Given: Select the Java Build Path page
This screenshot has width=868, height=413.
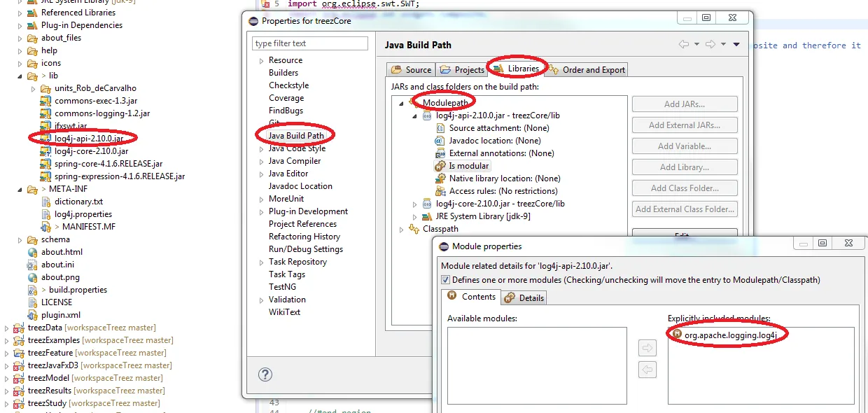Looking at the screenshot, I should (x=296, y=136).
